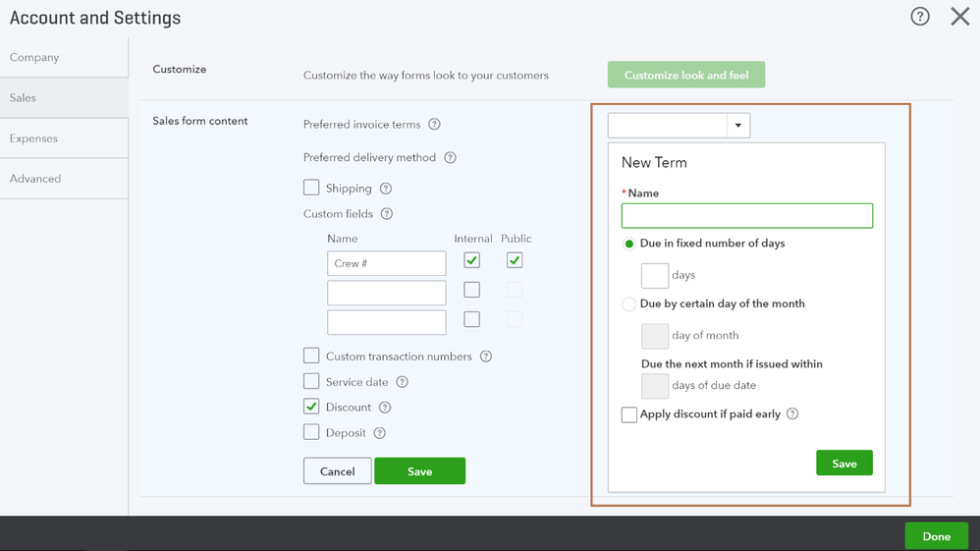Enable the Shipping checkbox
Image resolution: width=980 pixels, height=551 pixels.
click(311, 188)
